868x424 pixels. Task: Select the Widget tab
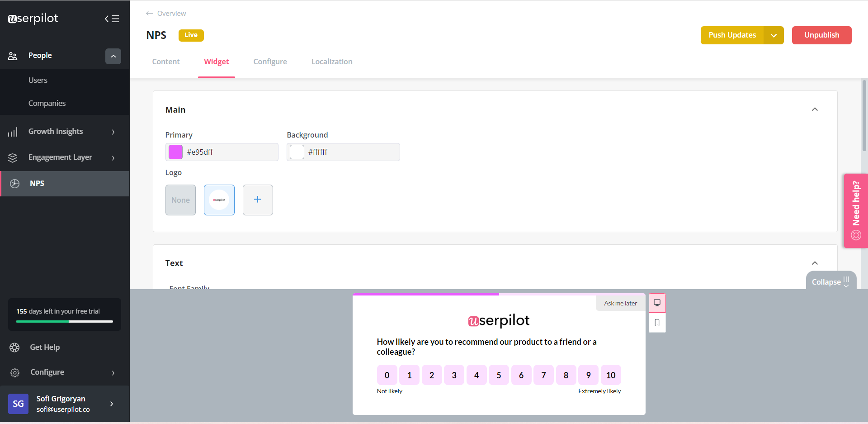click(x=216, y=62)
